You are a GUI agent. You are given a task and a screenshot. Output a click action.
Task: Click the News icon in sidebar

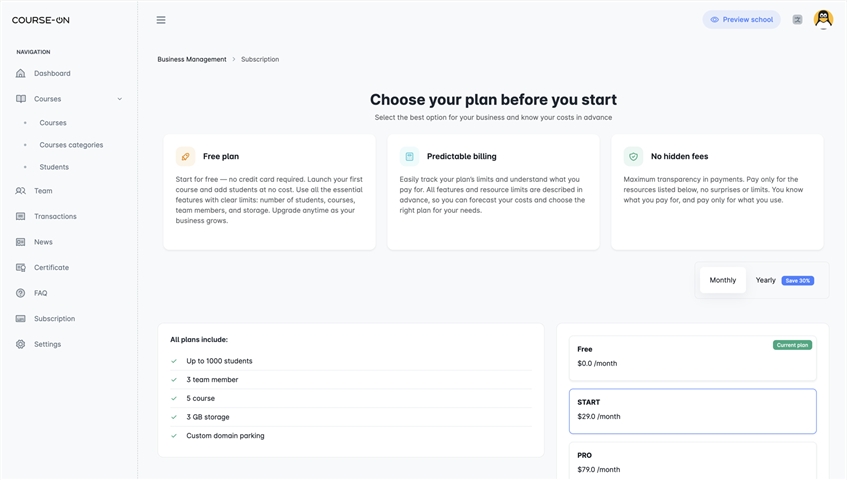pos(21,242)
